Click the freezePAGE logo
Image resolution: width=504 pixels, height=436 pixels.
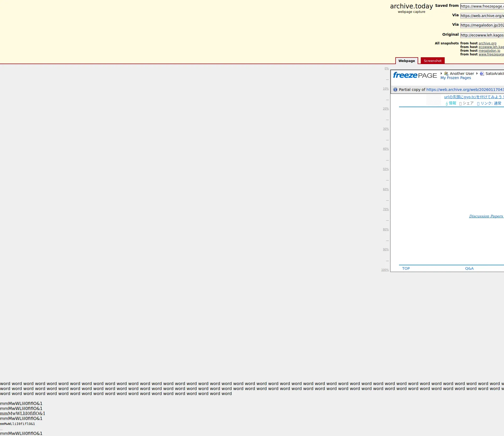[415, 75]
